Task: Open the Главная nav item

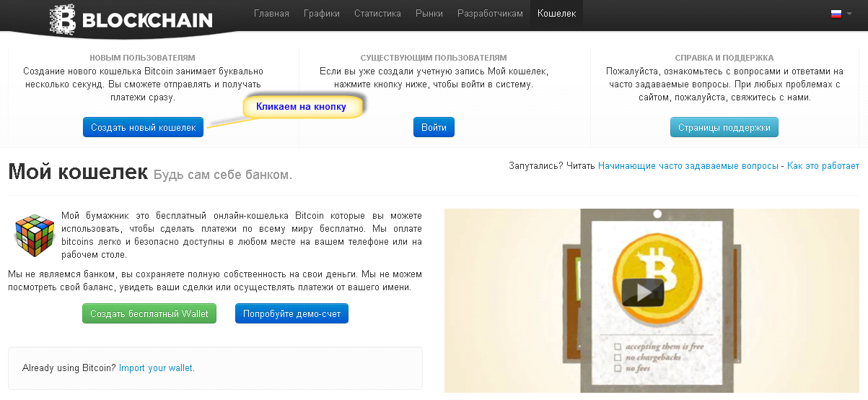Action: point(271,14)
